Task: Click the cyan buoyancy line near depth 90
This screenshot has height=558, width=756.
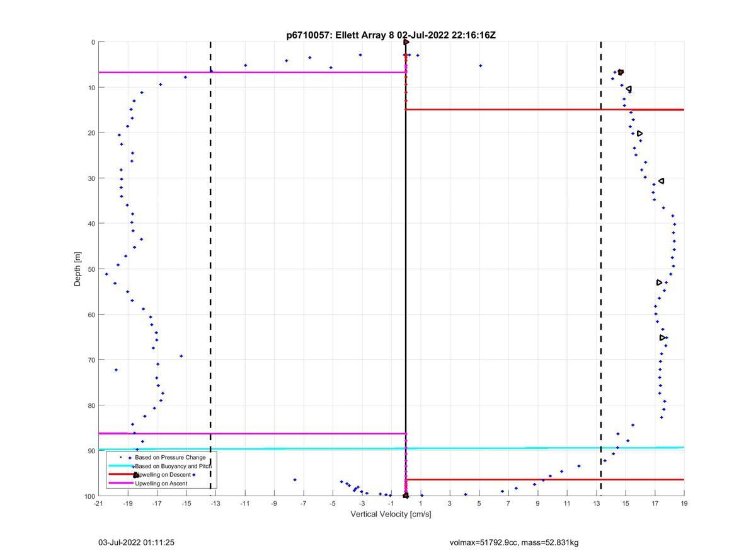Action: (x=391, y=448)
